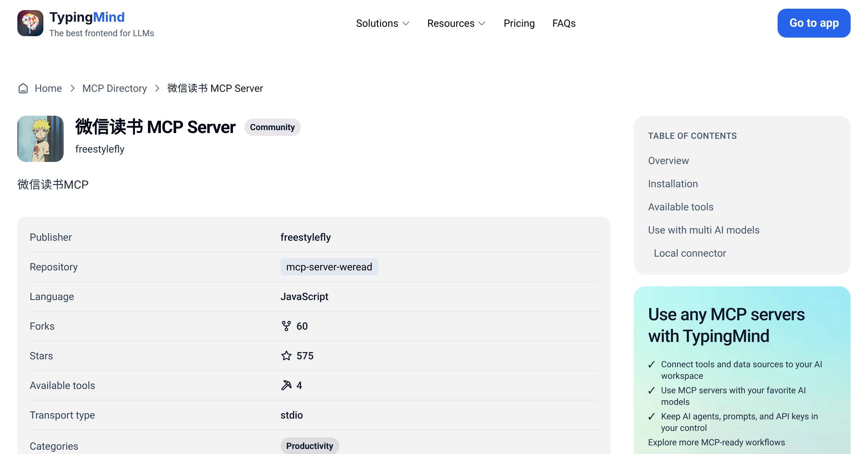
Task: Click the 微信读书 MCP Server page heading
Action: tap(155, 127)
